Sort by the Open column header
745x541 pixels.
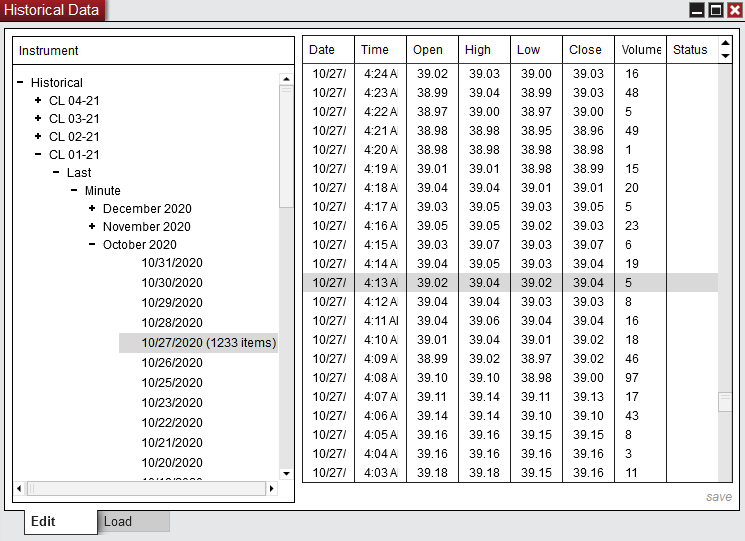pos(432,50)
